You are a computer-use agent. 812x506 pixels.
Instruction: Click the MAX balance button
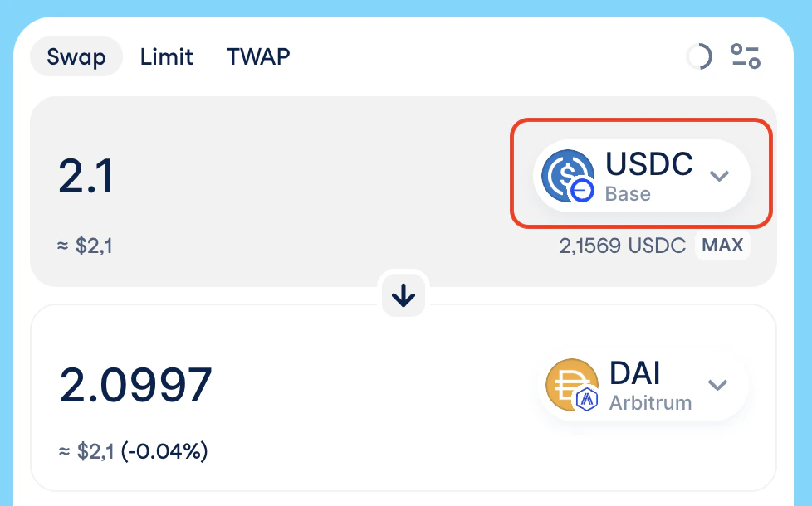click(722, 245)
